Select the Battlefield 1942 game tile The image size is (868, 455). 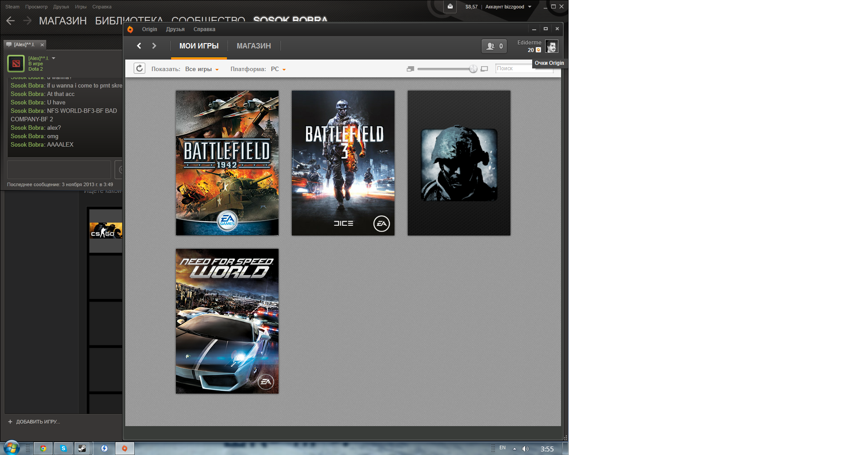tap(227, 163)
